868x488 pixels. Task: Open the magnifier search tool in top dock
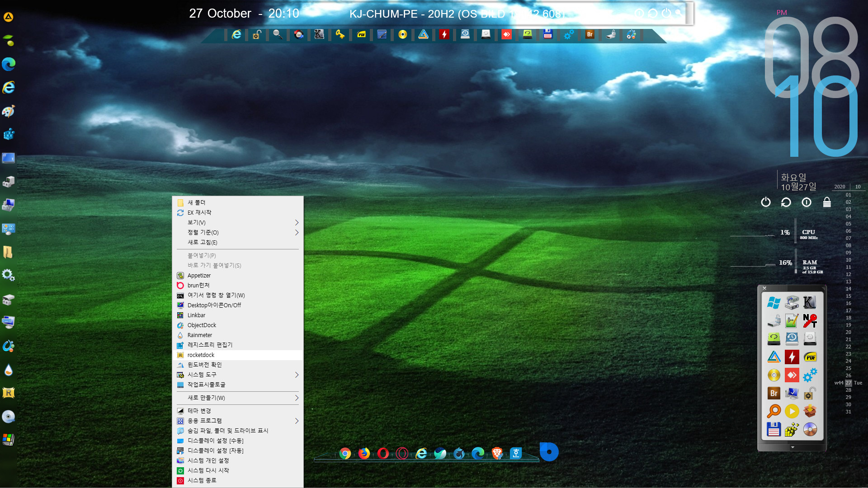(x=278, y=34)
